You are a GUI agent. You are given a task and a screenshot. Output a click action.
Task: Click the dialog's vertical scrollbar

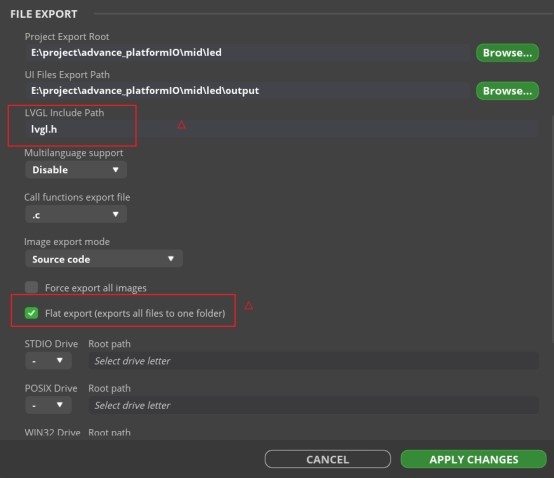coord(552,229)
